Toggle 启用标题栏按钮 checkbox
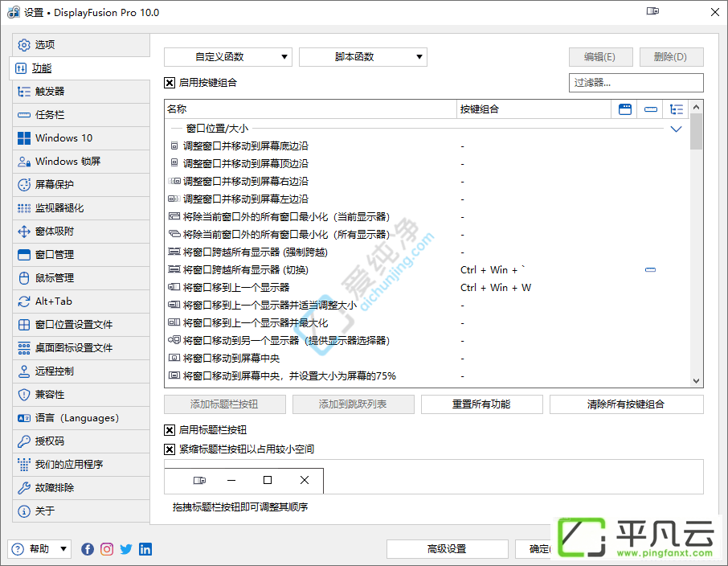Screen dimensions: 728x566 [170, 430]
